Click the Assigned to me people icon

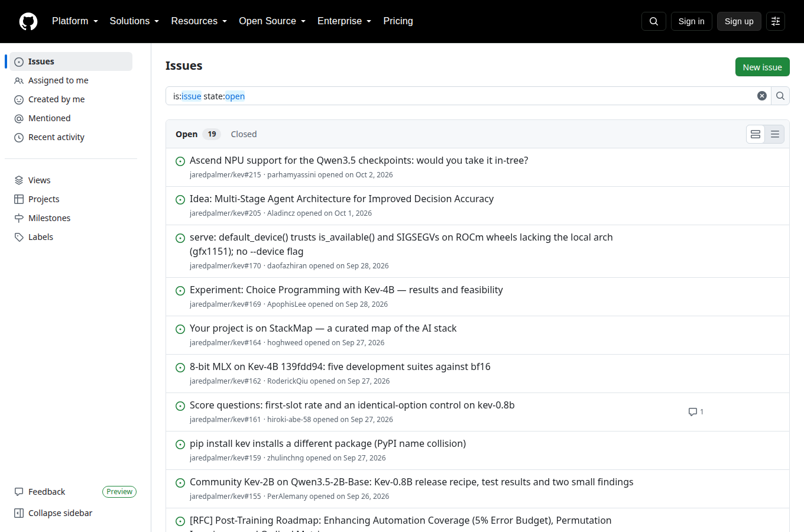[x=19, y=80]
